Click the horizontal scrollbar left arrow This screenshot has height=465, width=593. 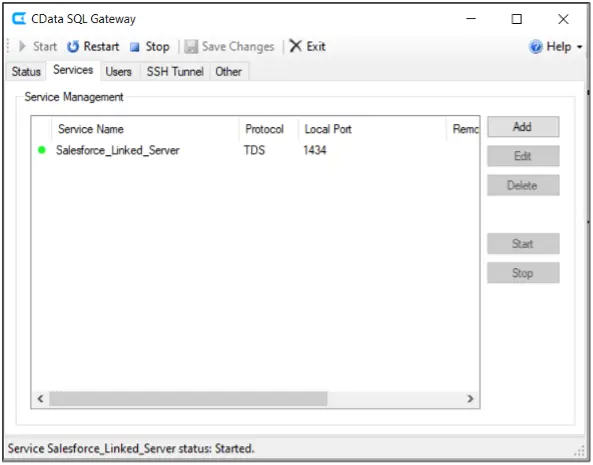click(x=40, y=398)
